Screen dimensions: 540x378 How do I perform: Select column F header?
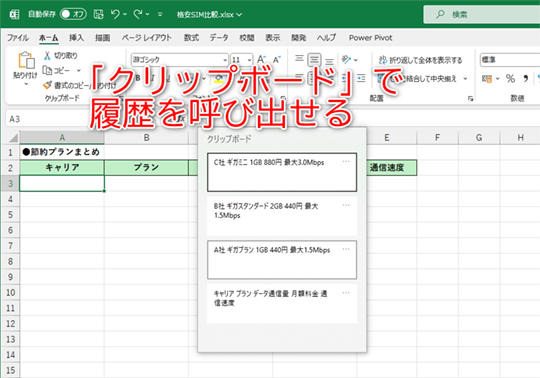click(x=437, y=138)
